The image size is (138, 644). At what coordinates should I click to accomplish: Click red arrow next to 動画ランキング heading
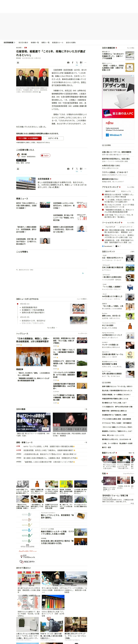click(x=116, y=453)
